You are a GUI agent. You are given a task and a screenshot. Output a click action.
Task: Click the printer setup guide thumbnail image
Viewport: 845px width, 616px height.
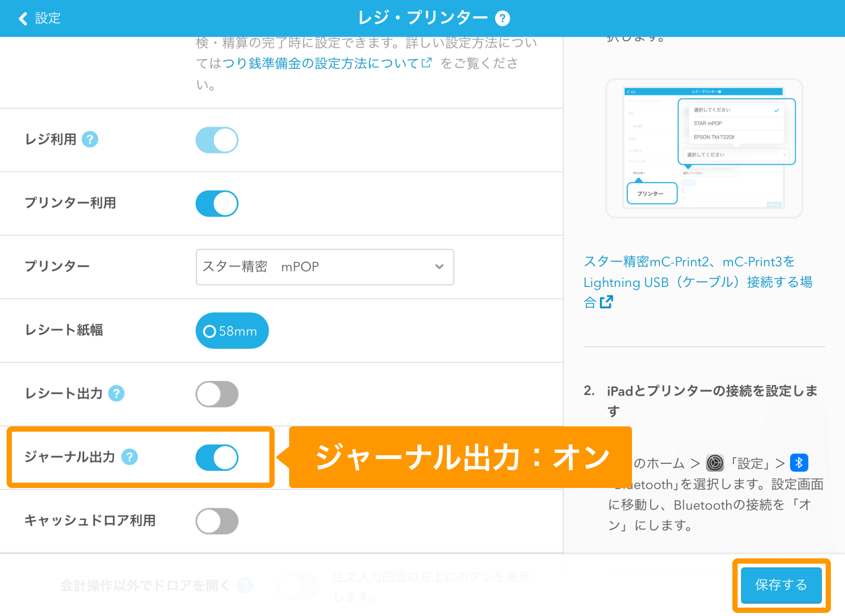click(704, 148)
